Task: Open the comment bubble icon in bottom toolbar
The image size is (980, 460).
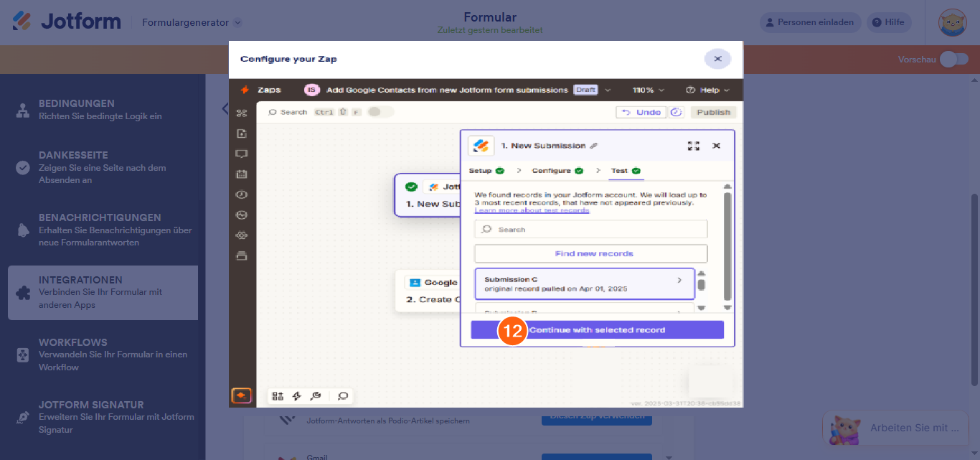Action: click(x=342, y=395)
